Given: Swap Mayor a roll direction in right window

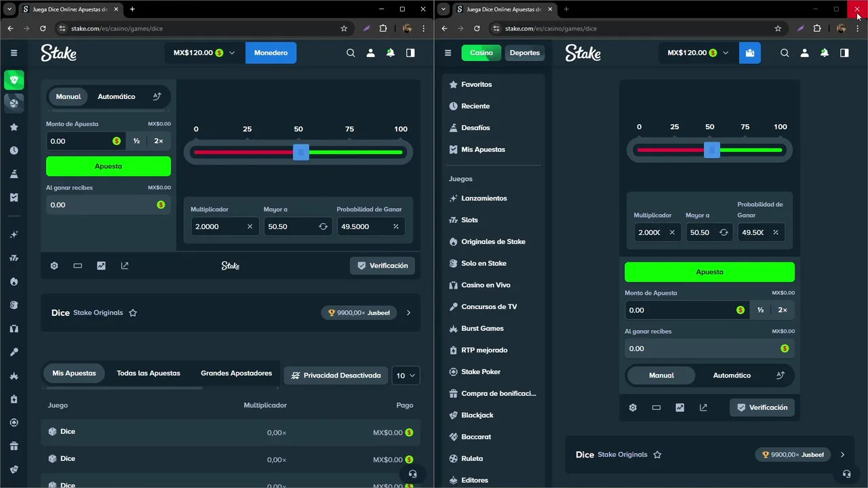Looking at the screenshot, I should [x=724, y=232].
